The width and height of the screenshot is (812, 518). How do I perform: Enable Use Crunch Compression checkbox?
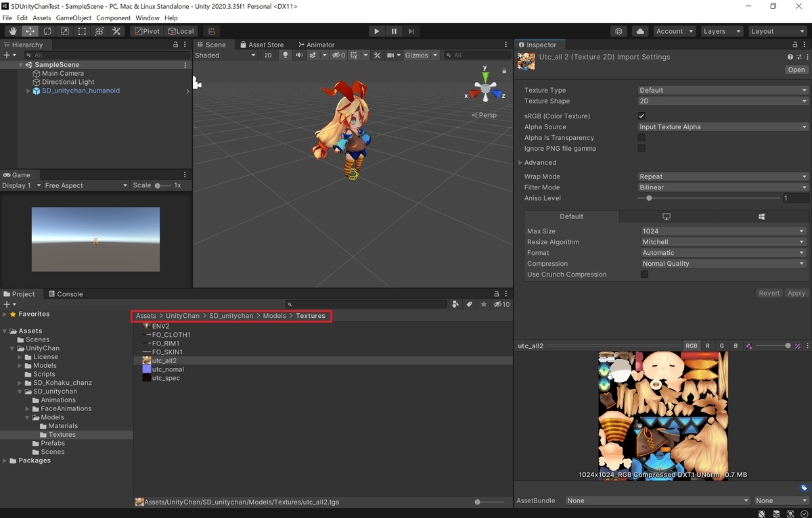[644, 275]
